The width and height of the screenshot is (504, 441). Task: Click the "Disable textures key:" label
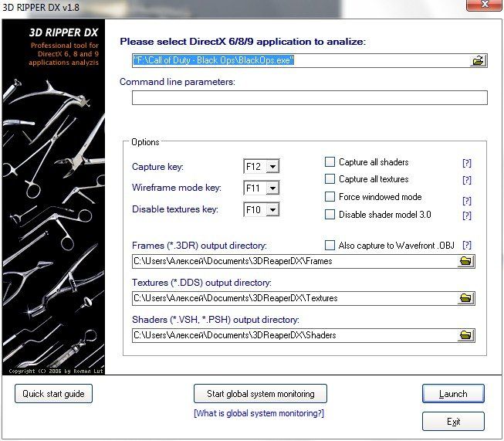[x=175, y=209]
